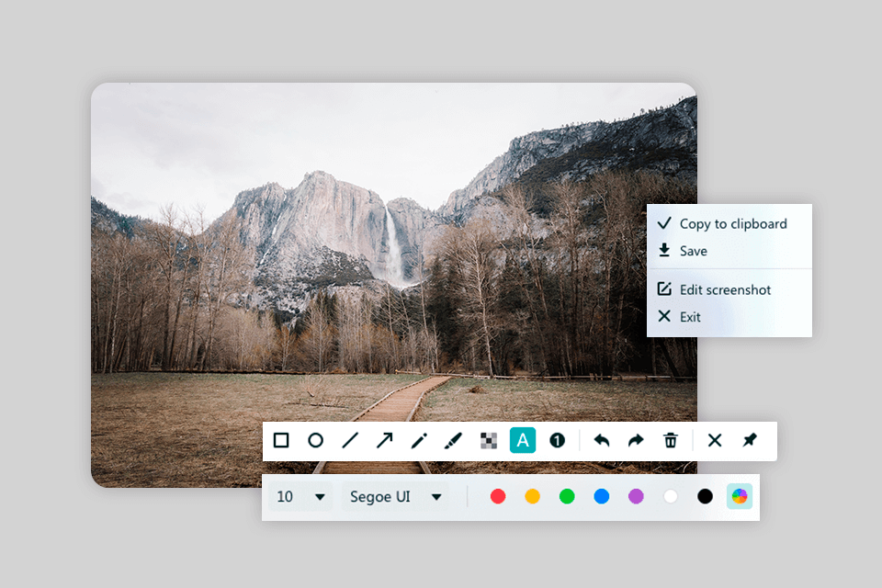Choose the purple color swatch

tap(636, 496)
